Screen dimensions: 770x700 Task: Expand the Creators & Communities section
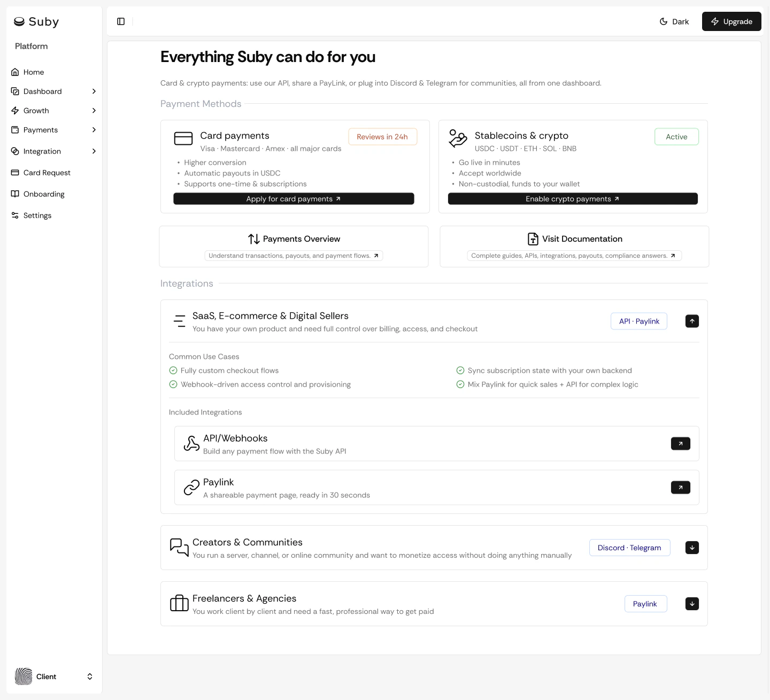pos(692,548)
